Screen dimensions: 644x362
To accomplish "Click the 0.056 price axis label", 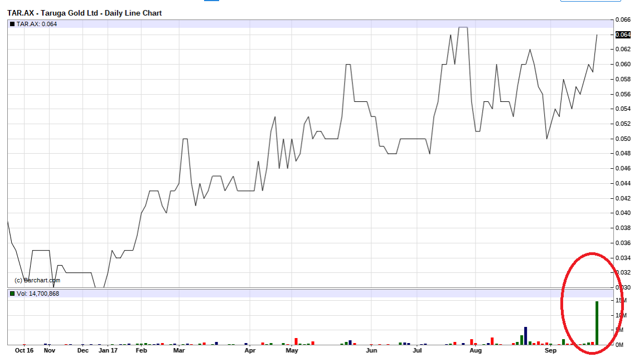I will click(x=623, y=95).
